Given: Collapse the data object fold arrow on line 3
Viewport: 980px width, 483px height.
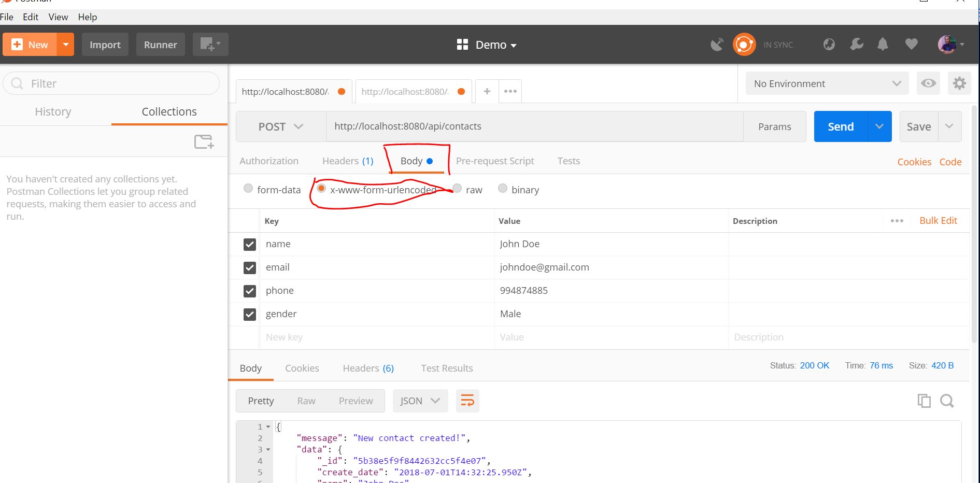Looking at the screenshot, I should pyautogui.click(x=268, y=449).
